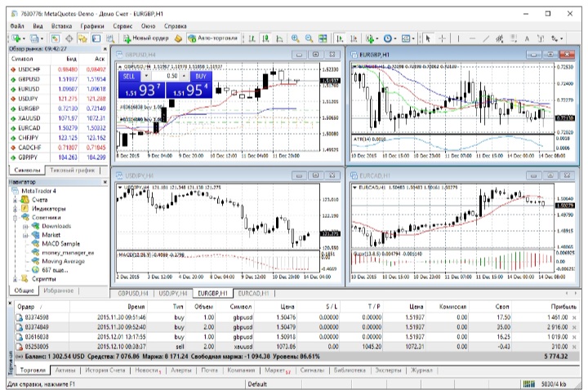Select the Text tool marked A
The width and height of the screenshot is (588, 390).
point(527,38)
